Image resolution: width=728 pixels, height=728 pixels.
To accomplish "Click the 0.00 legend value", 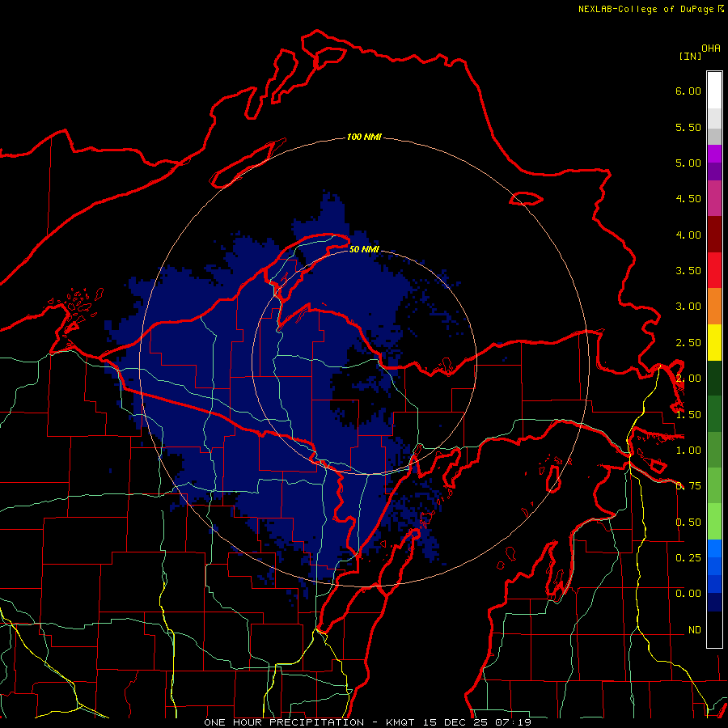I will (x=688, y=594).
